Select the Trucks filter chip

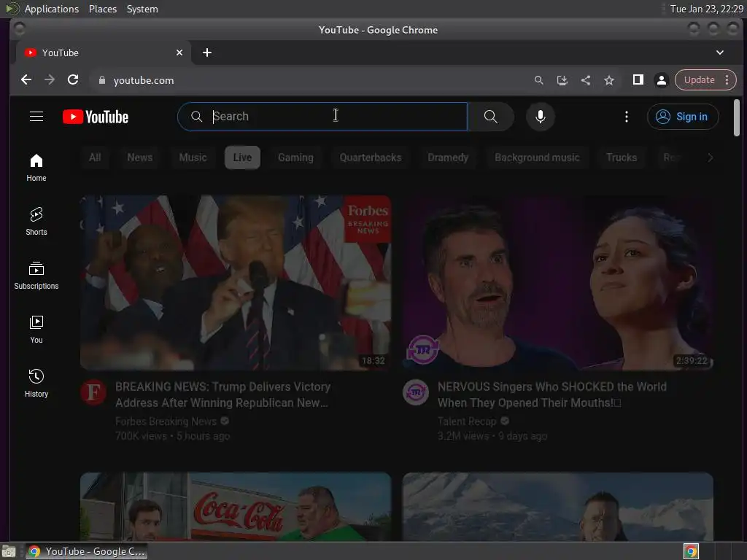pos(622,157)
